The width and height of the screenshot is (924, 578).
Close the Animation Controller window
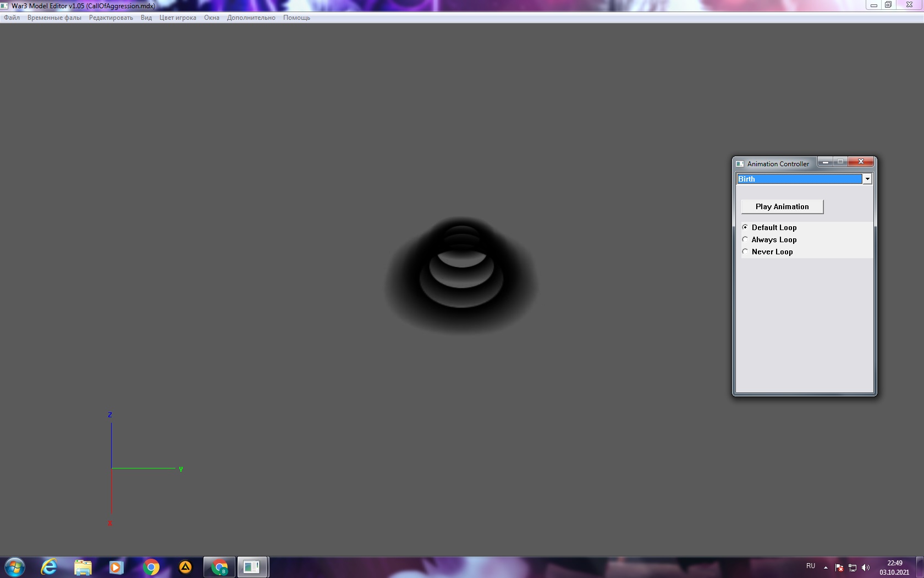861,162
